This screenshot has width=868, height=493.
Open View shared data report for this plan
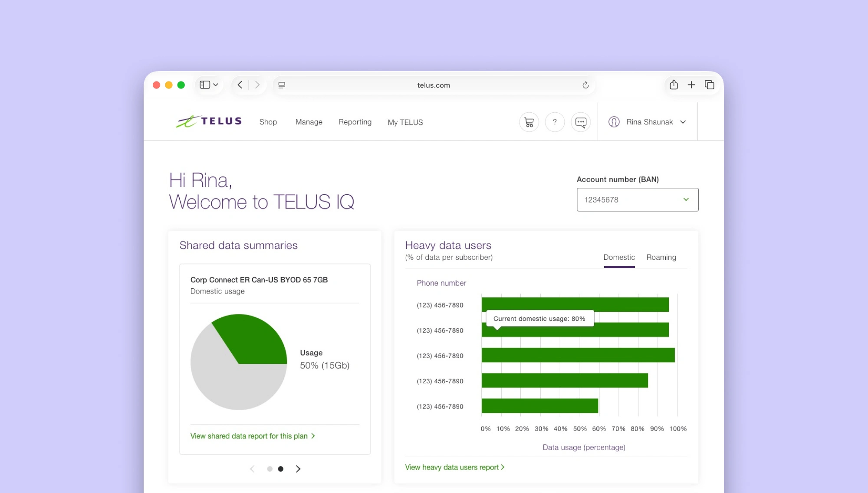click(252, 436)
